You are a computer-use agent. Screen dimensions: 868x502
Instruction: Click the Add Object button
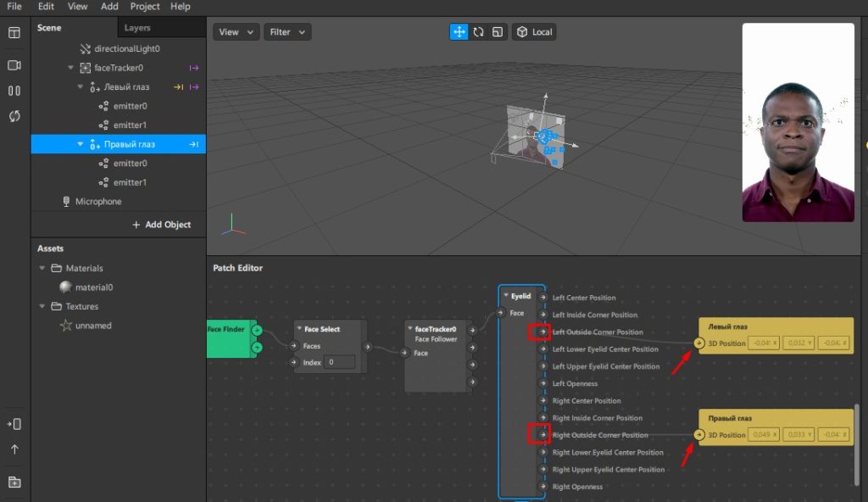click(161, 225)
